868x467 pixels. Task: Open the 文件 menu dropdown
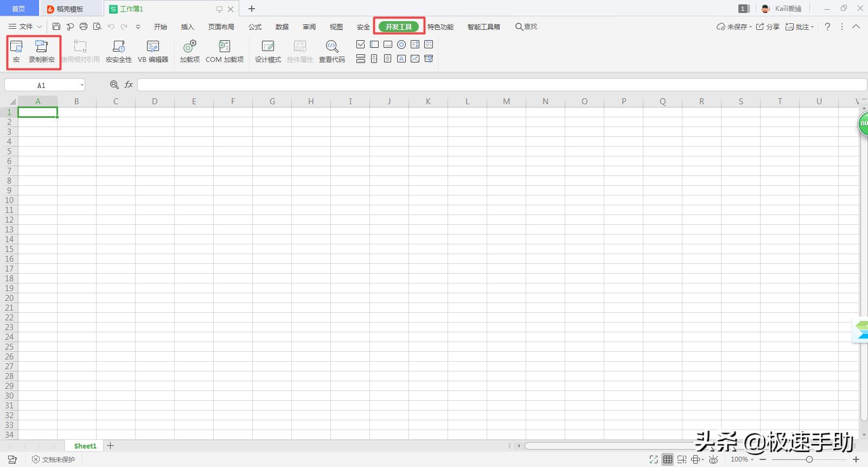tap(25, 27)
